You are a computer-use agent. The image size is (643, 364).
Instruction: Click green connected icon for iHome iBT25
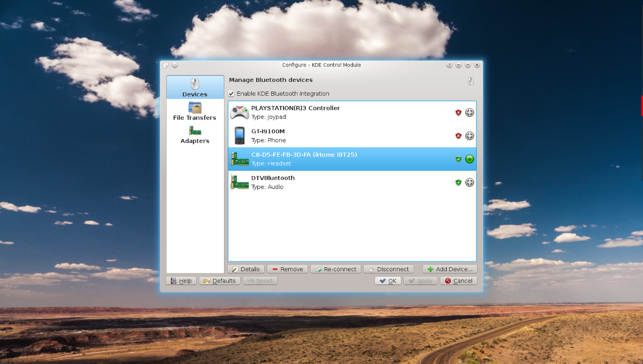470,159
